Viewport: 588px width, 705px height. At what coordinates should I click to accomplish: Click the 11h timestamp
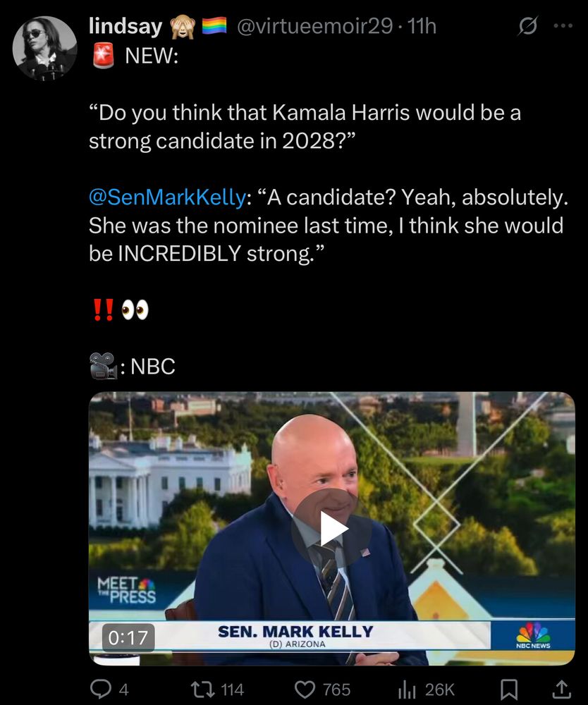(422, 26)
